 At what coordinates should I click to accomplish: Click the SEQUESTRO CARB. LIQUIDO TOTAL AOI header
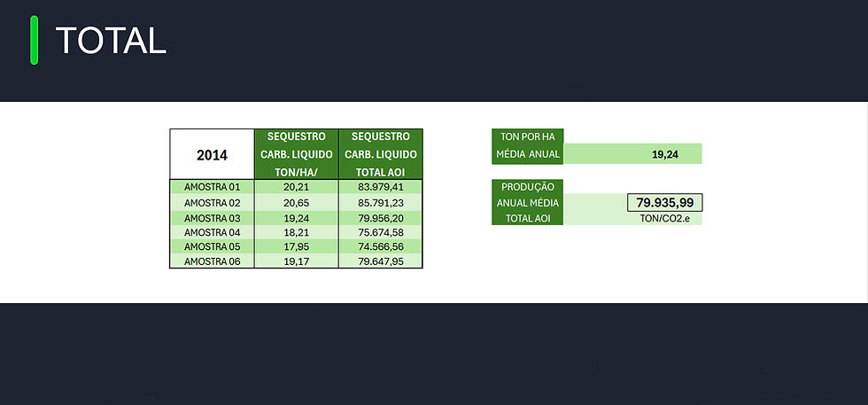381,154
